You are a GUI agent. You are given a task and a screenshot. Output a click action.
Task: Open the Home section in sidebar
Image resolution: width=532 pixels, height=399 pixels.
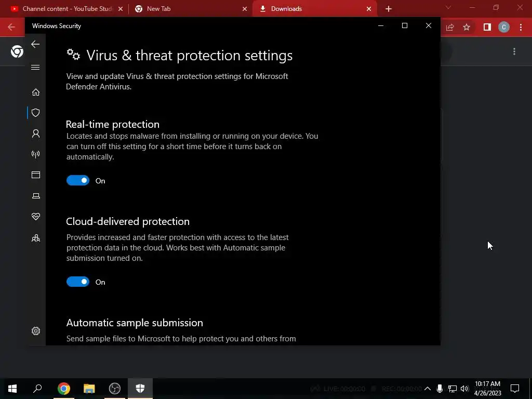pyautogui.click(x=36, y=92)
